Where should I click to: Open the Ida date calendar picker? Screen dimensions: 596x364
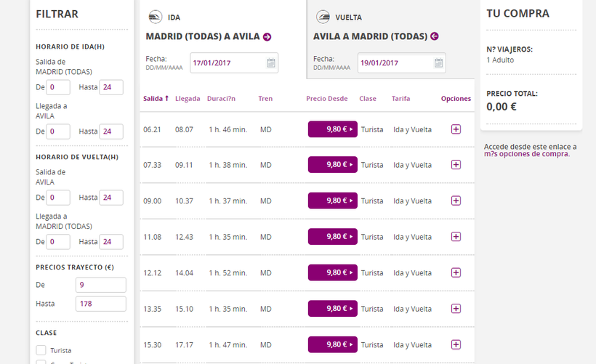tap(271, 63)
